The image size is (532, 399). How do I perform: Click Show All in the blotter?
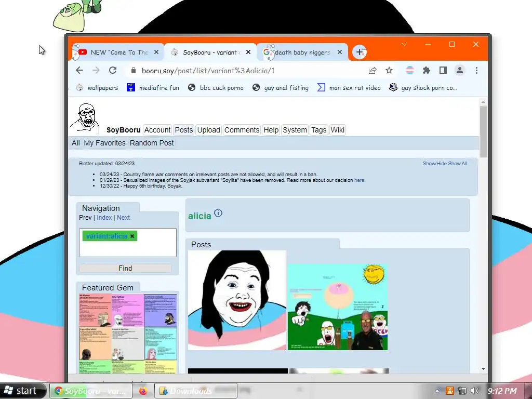click(457, 164)
